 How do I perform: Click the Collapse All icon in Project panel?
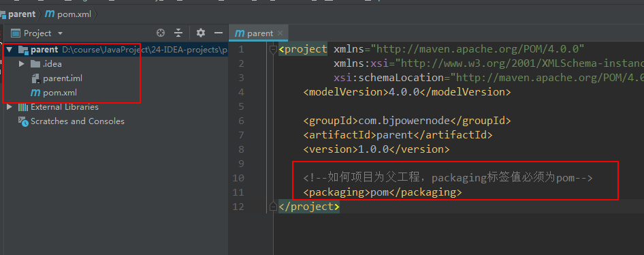(178, 33)
